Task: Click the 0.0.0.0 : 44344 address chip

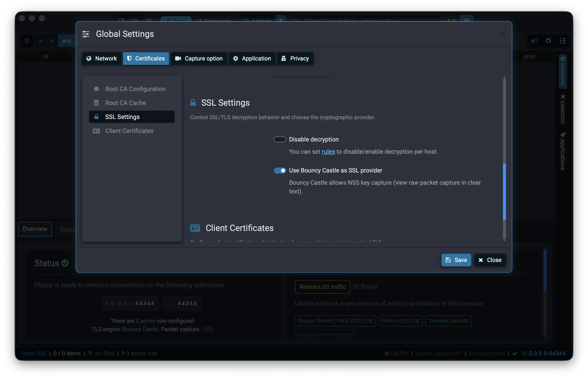Action: point(130,303)
